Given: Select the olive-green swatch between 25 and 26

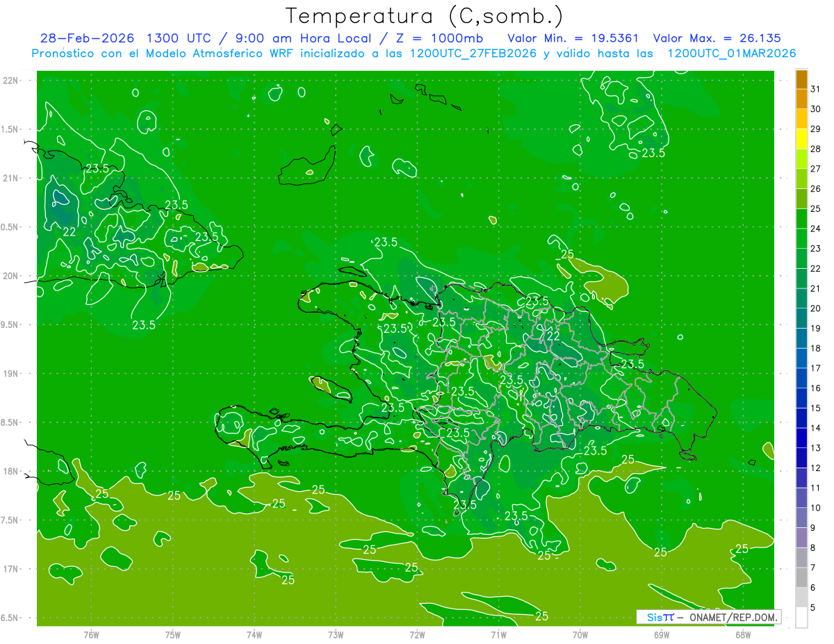Looking at the screenshot, I should pyautogui.click(x=801, y=199).
